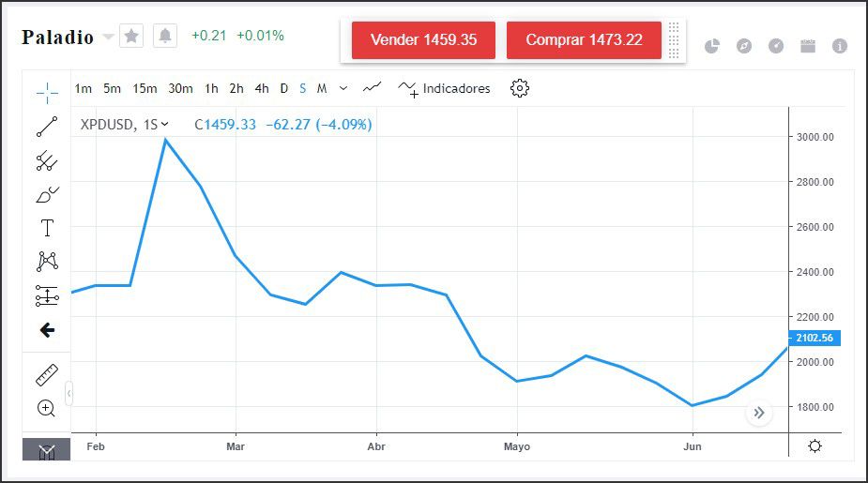Activate the ruler measure tool
868x483 pixels.
coord(47,375)
